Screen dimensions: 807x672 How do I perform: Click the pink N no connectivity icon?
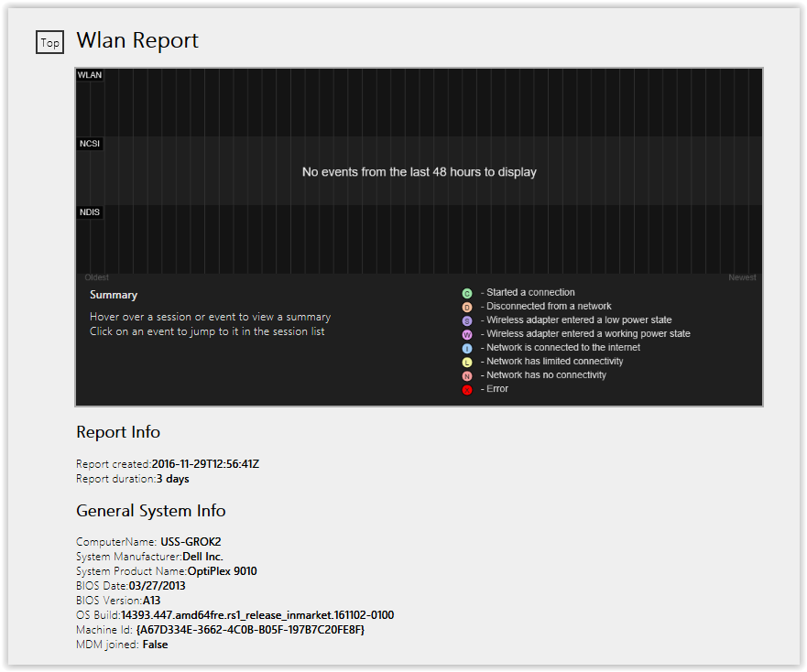[467, 376]
